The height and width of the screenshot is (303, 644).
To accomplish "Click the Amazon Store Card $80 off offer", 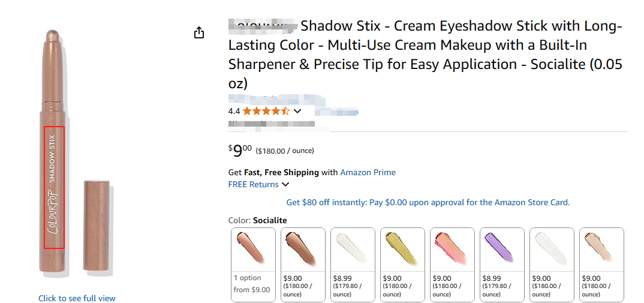I will pyautogui.click(x=428, y=202).
